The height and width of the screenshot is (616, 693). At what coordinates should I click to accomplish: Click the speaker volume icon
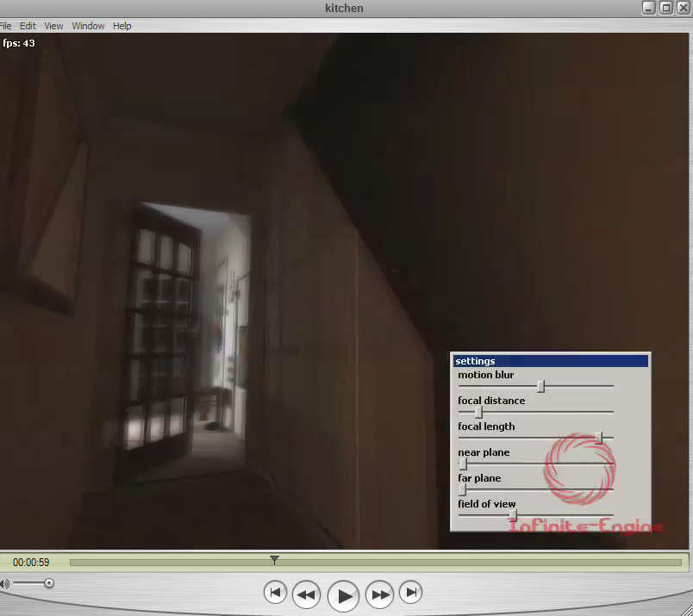[x=4, y=584]
